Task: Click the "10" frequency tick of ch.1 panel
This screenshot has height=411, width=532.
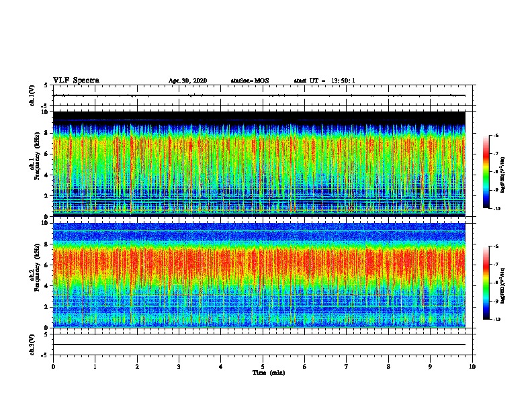Action: coord(45,112)
